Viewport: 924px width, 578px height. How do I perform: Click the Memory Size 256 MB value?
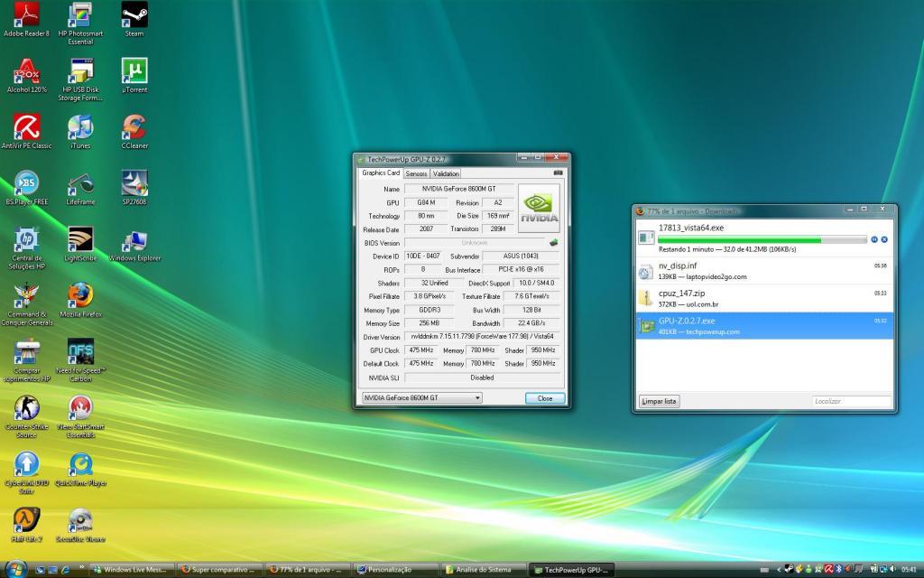tap(429, 323)
